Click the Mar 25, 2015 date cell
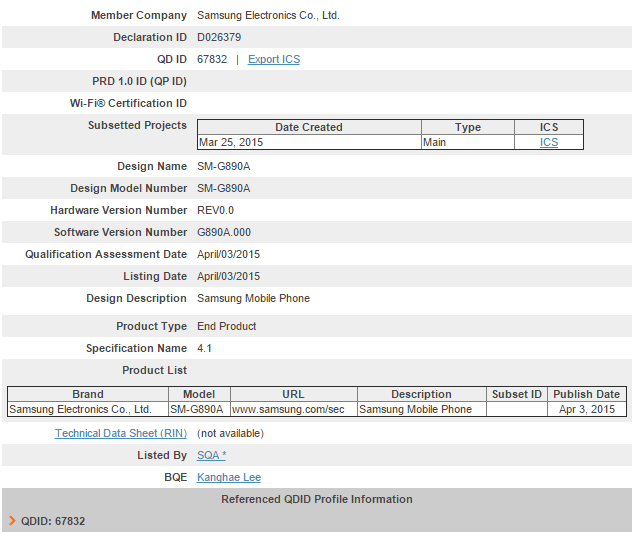636x537 pixels. 309,142
